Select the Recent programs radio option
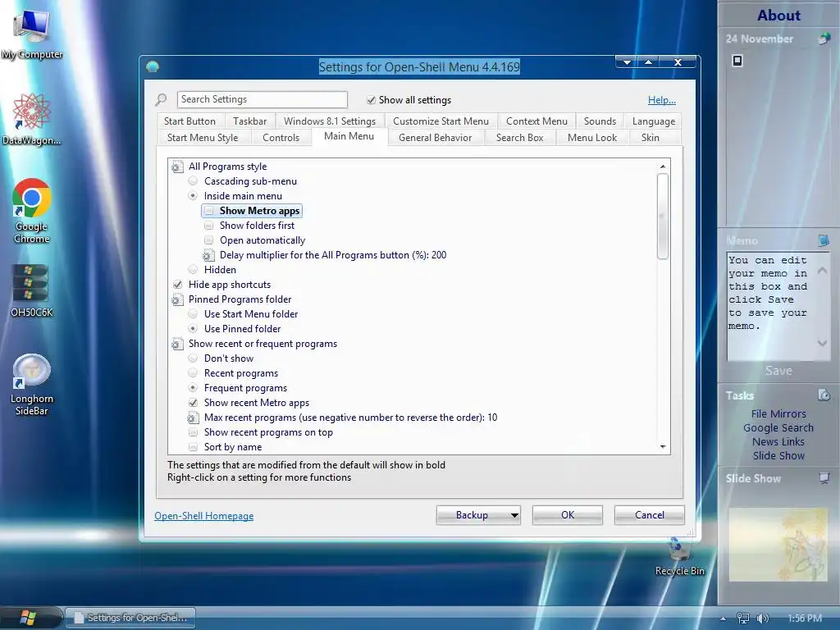This screenshot has width=840, height=630. [193, 373]
